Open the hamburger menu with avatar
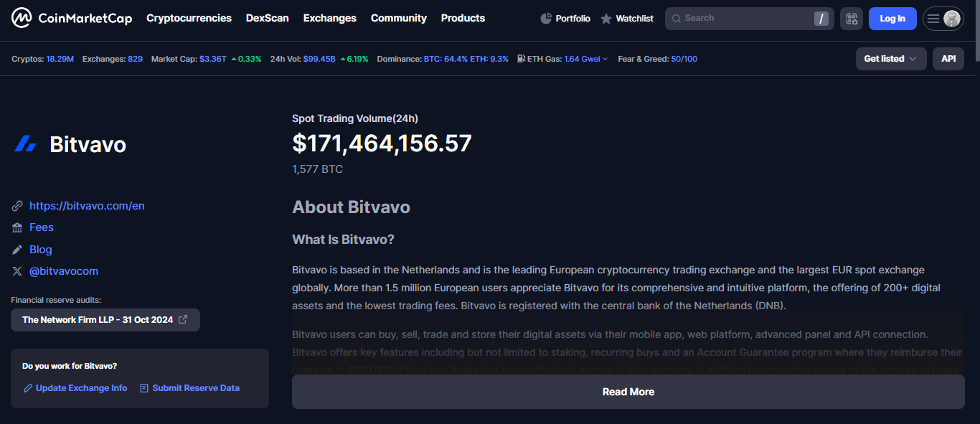The image size is (980, 424). click(943, 19)
